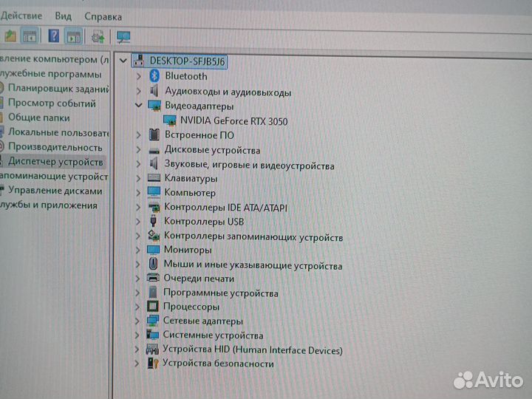Select Диспетчер устройств in left panel
The height and width of the screenshot is (399, 532).
click(55, 161)
